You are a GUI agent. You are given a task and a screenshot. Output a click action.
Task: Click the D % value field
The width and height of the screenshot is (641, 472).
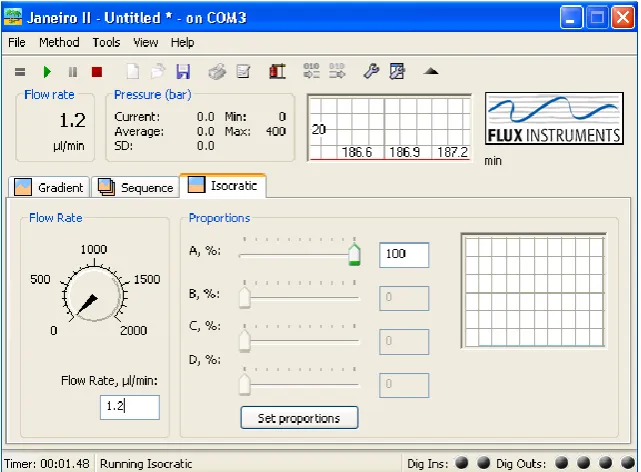click(404, 385)
